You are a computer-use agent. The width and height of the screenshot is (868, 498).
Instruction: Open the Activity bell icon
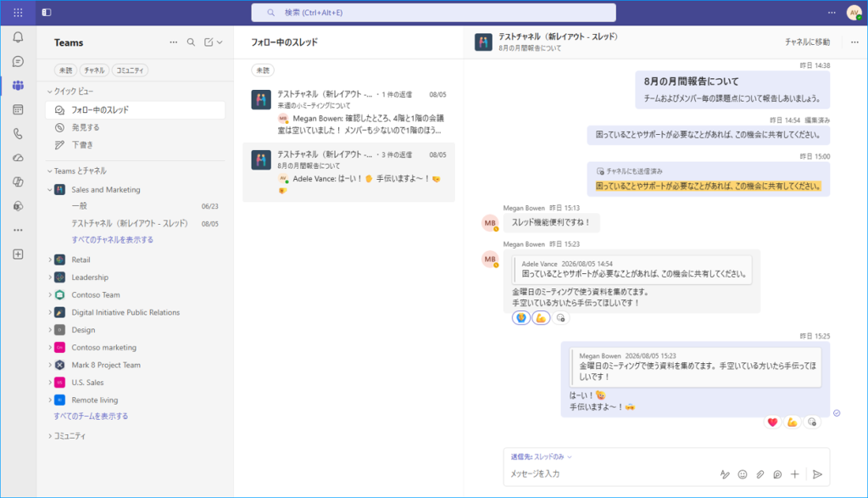[x=18, y=37]
